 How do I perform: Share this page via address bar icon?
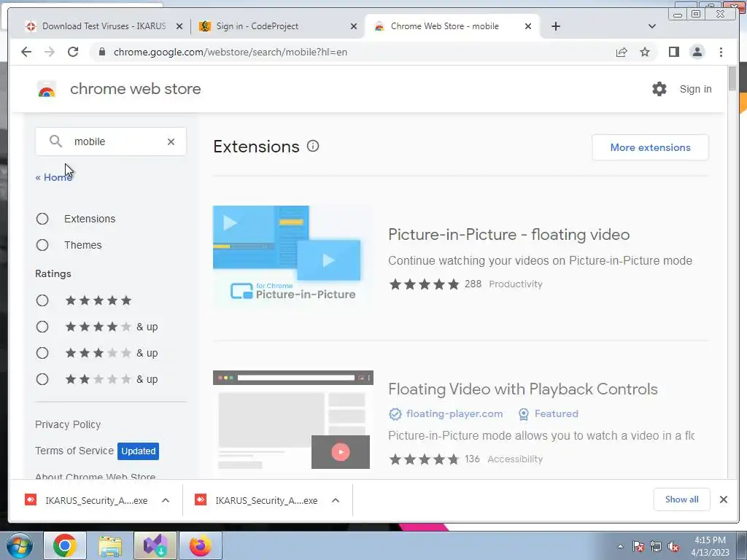(622, 52)
